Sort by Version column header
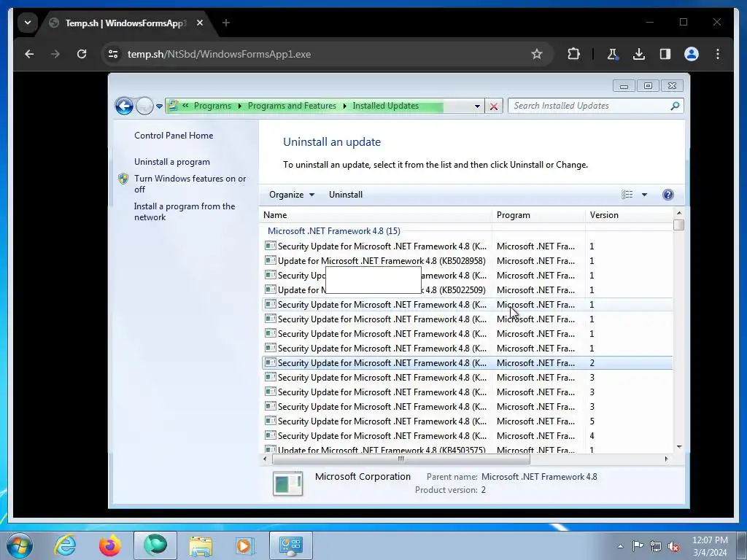Image resolution: width=747 pixels, height=560 pixels. coord(629,215)
